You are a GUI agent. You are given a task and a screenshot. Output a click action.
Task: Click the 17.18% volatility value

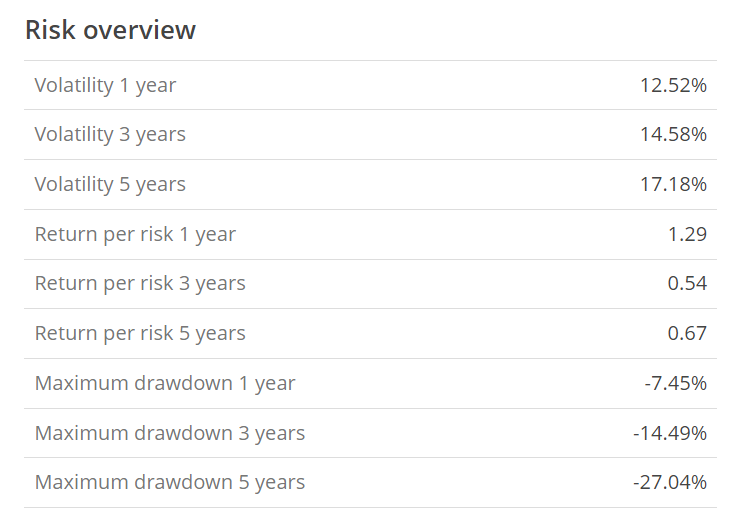(x=673, y=184)
